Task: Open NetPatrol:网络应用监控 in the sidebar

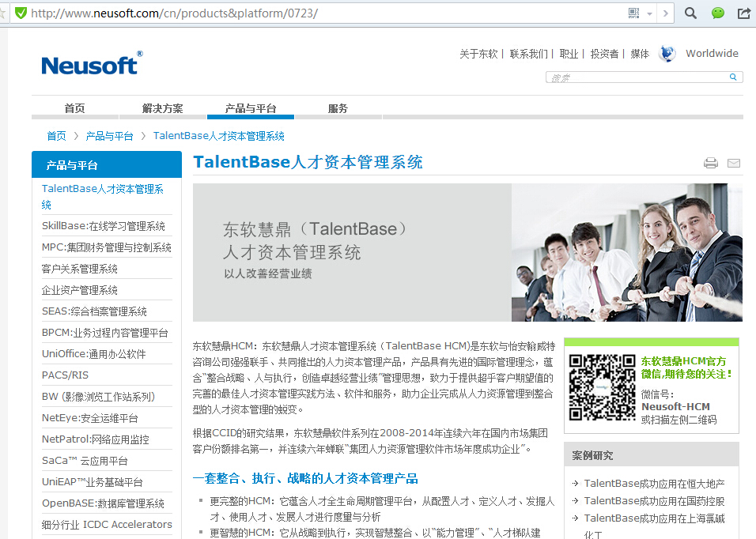Action: (96, 439)
